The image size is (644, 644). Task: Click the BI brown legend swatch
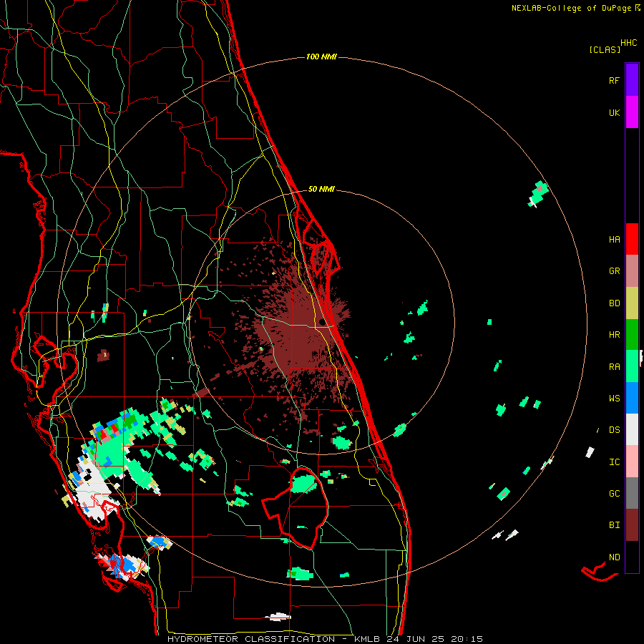[x=632, y=525]
